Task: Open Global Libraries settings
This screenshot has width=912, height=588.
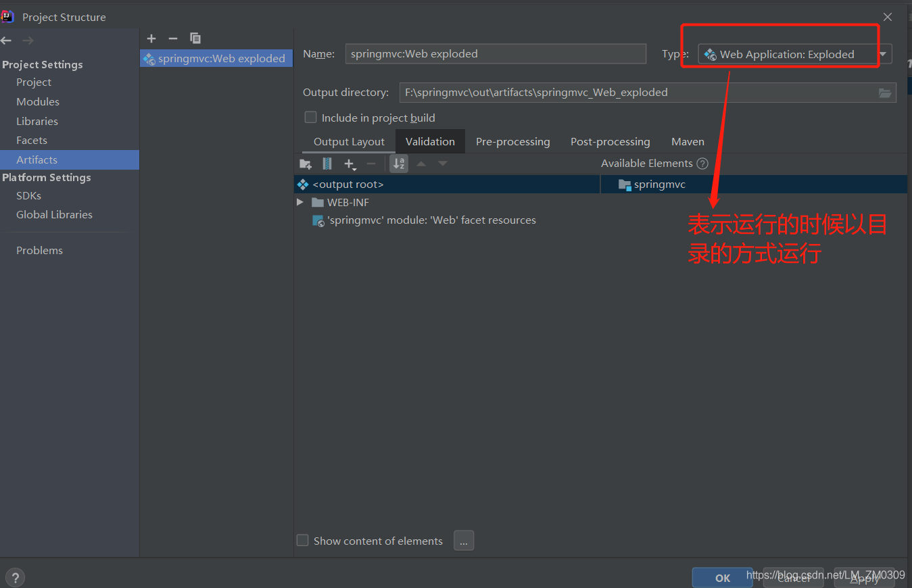Action: [x=54, y=214]
